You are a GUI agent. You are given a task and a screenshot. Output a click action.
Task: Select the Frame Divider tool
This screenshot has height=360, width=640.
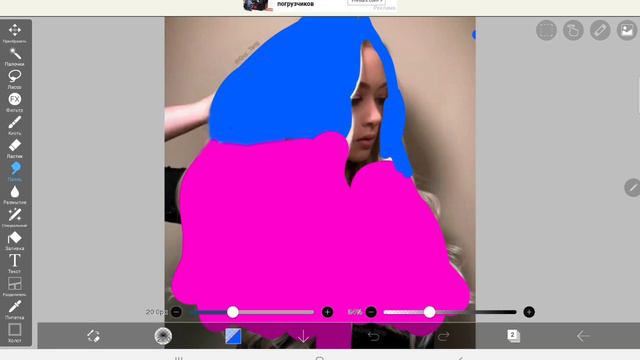(15, 286)
